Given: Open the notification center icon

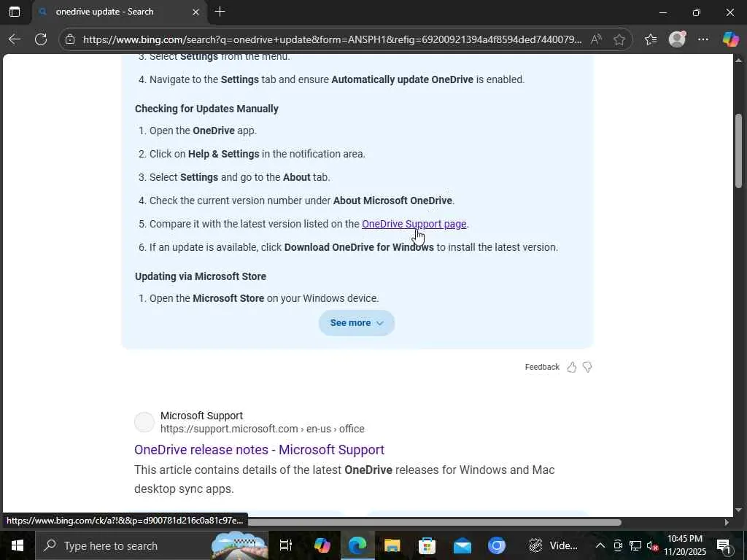Looking at the screenshot, I should 724,545.
